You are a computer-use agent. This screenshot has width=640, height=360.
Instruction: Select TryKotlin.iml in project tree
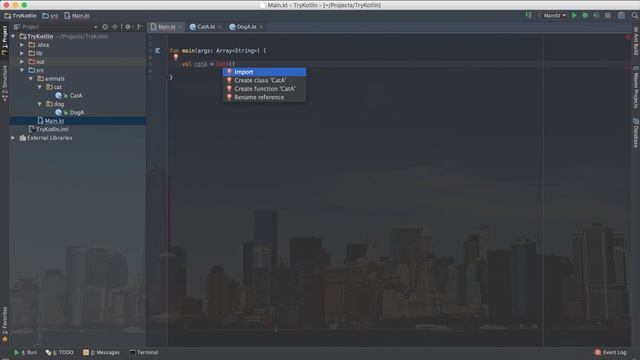tap(52, 129)
